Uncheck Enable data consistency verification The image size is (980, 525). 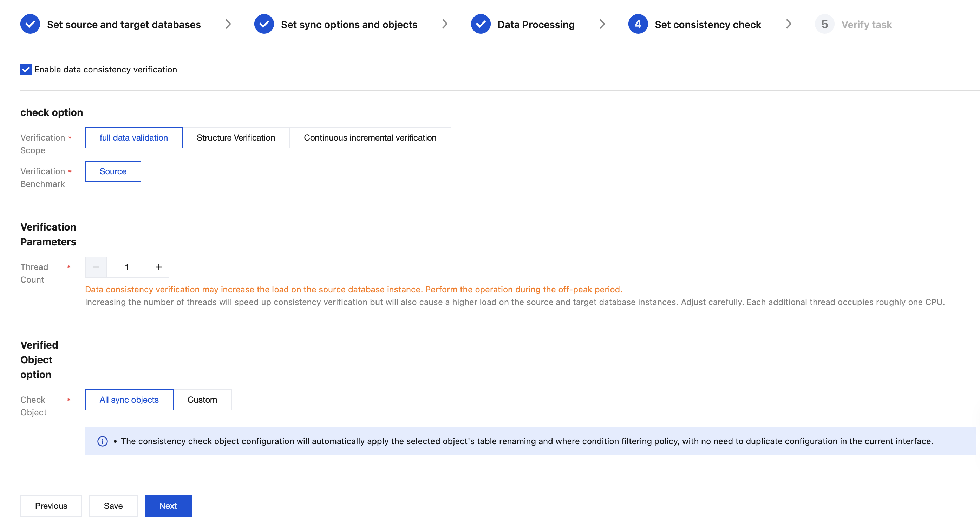pyautogui.click(x=26, y=70)
